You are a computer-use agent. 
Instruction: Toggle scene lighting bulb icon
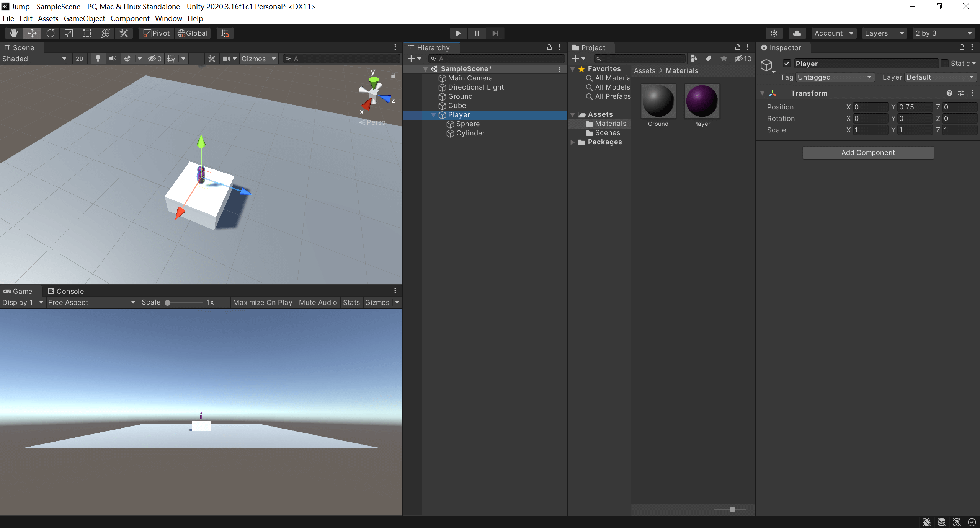[x=98, y=59]
